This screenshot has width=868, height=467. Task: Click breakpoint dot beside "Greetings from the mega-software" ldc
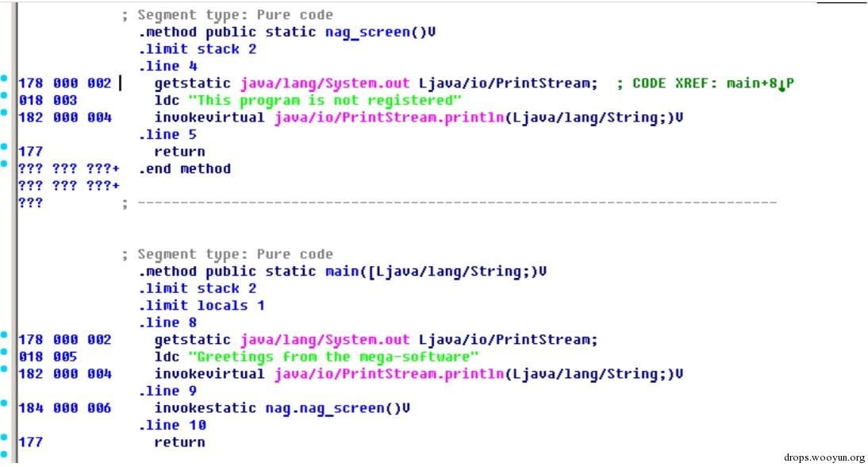[x=4, y=352]
